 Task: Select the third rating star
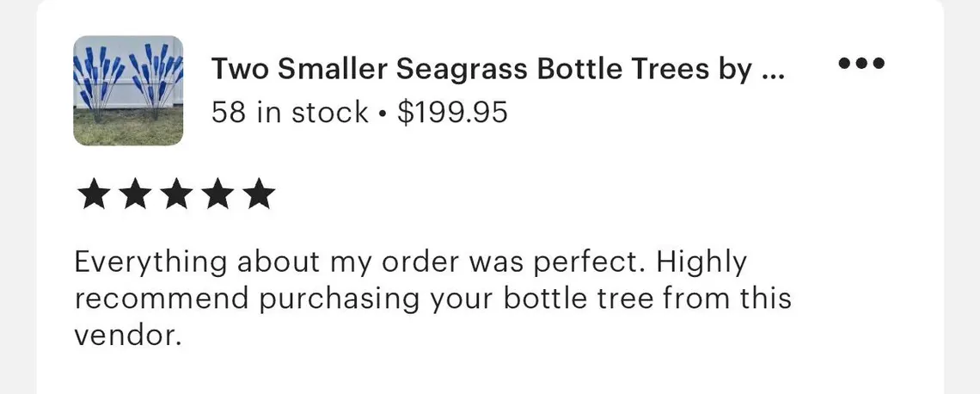coord(176,195)
